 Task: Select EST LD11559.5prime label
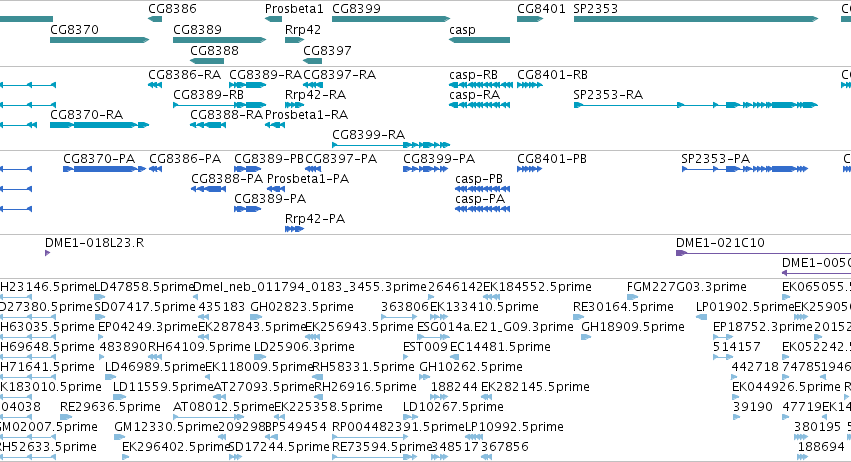[x=163, y=387]
